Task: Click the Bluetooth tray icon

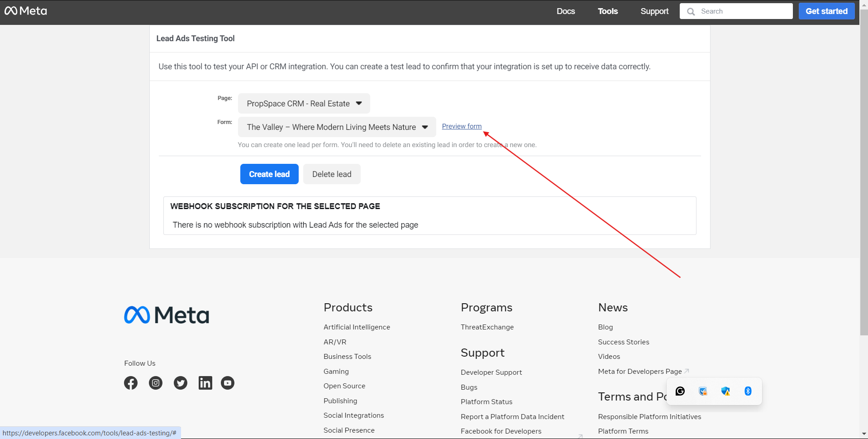Action: point(748,391)
